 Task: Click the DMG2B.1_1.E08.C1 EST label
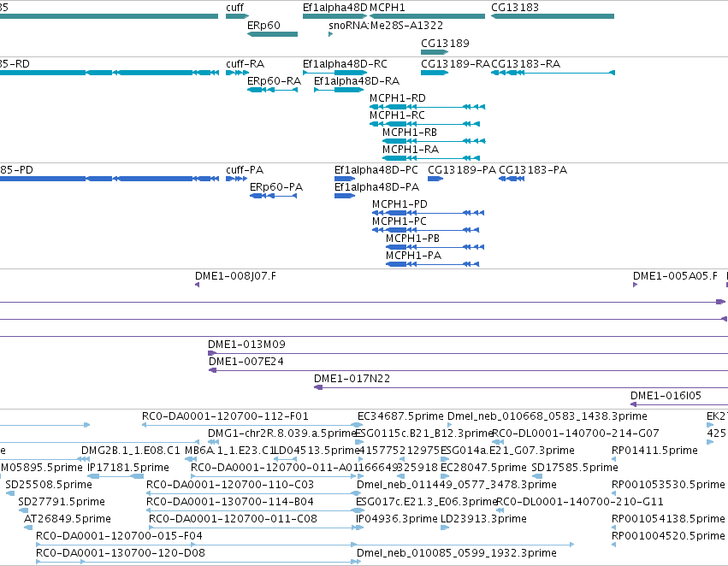tap(131, 451)
